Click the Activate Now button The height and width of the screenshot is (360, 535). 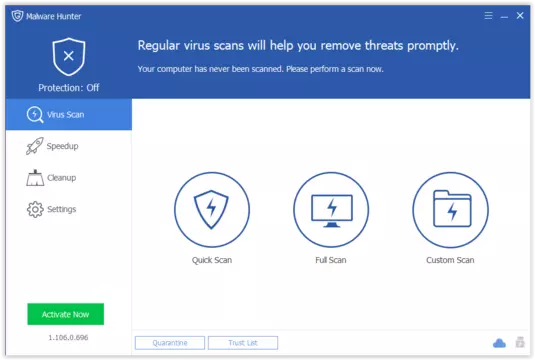tap(66, 314)
